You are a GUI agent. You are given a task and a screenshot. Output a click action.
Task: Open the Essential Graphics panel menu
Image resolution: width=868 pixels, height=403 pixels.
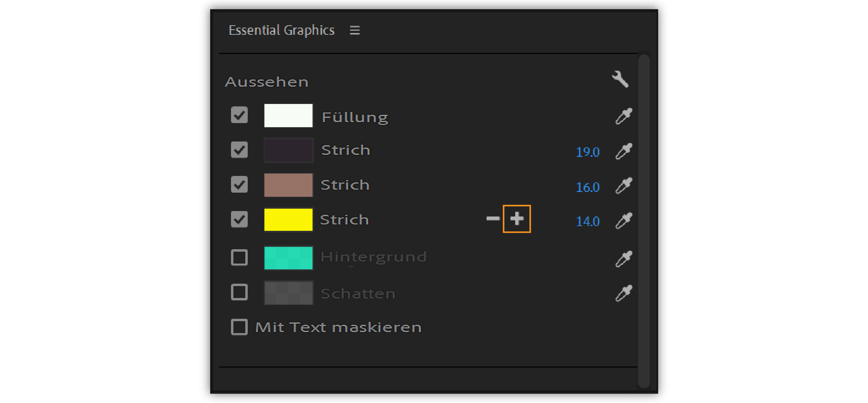[x=355, y=30]
